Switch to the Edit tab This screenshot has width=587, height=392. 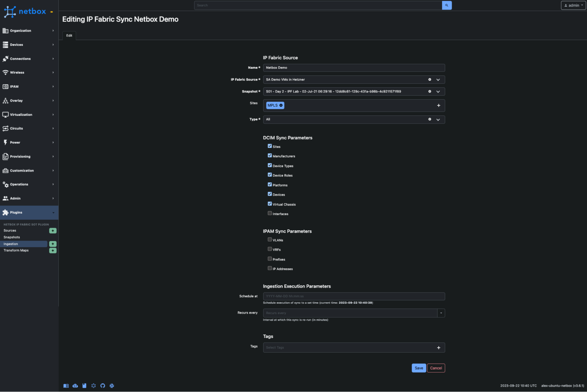click(69, 35)
